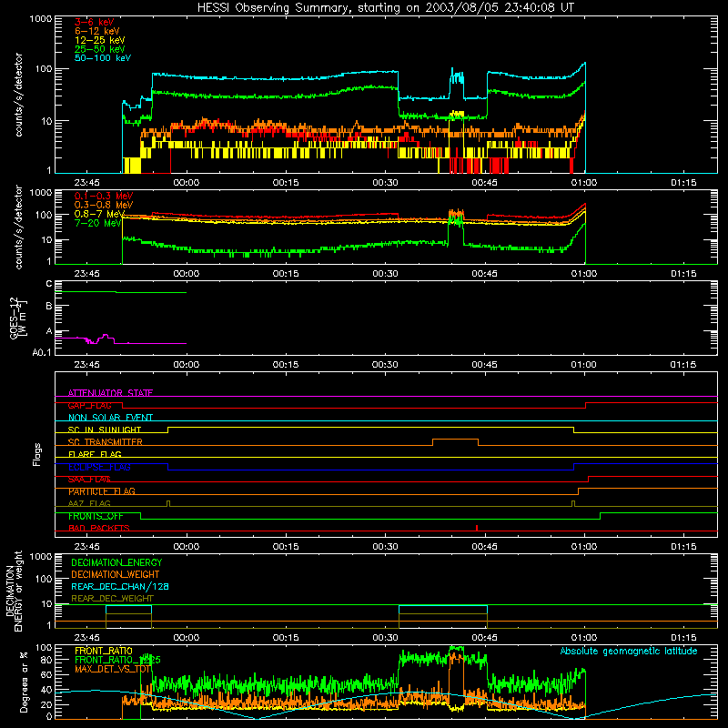728x728 pixels.
Task: Click the red bad-packets spike marker near 00:44
Action: point(477,528)
